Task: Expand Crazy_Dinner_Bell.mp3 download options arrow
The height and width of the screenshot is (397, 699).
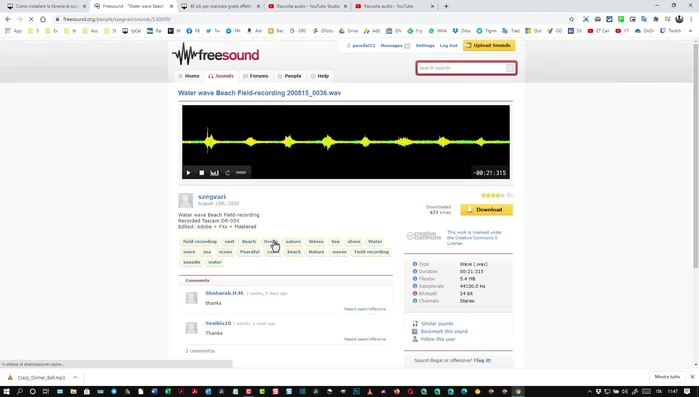Action: click(x=75, y=377)
